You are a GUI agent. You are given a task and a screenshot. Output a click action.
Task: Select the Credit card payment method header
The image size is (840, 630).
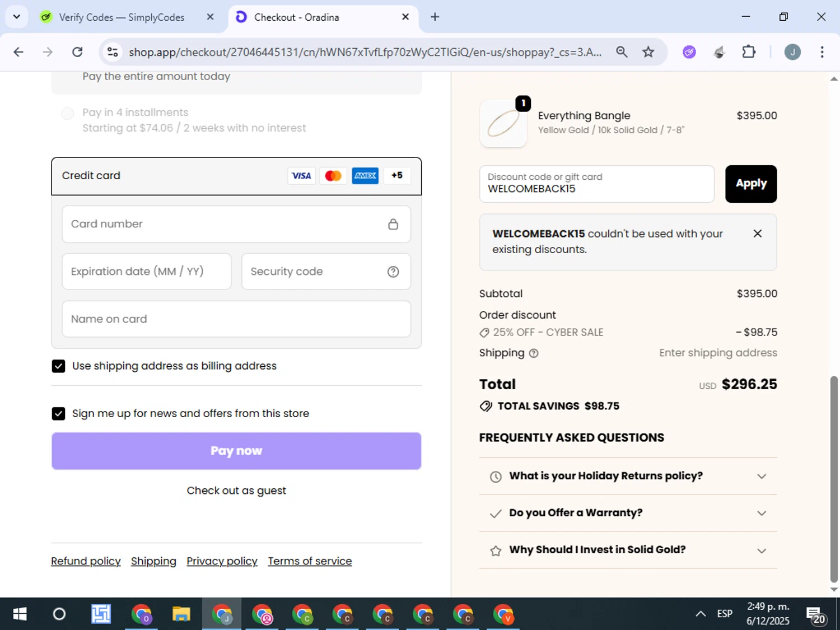pos(236,176)
